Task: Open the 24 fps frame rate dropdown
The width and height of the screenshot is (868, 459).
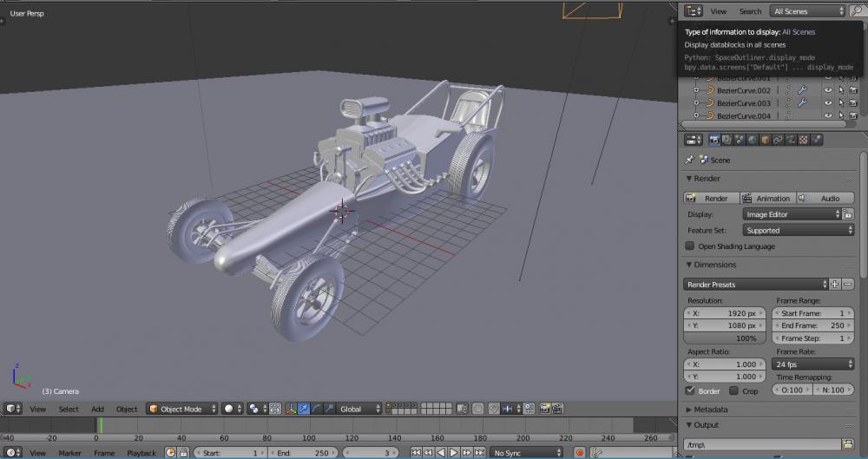Action: (812, 364)
